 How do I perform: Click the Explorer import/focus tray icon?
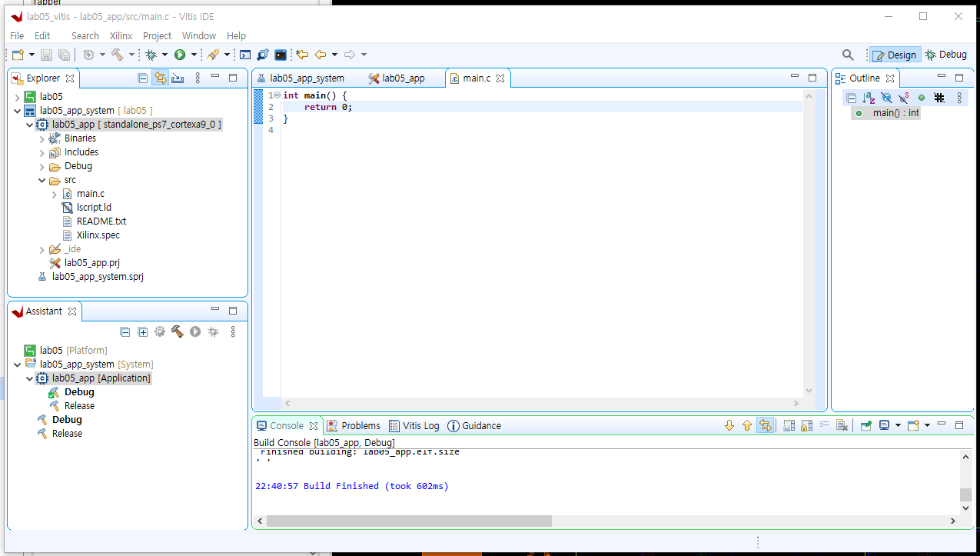tap(178, 78)
